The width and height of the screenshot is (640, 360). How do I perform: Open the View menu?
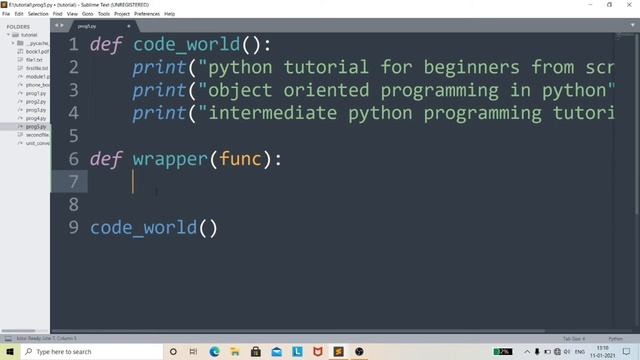coord(72,14)
